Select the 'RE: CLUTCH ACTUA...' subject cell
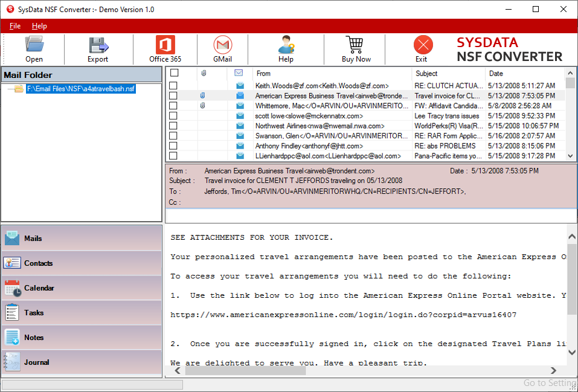 pos(449,86)
